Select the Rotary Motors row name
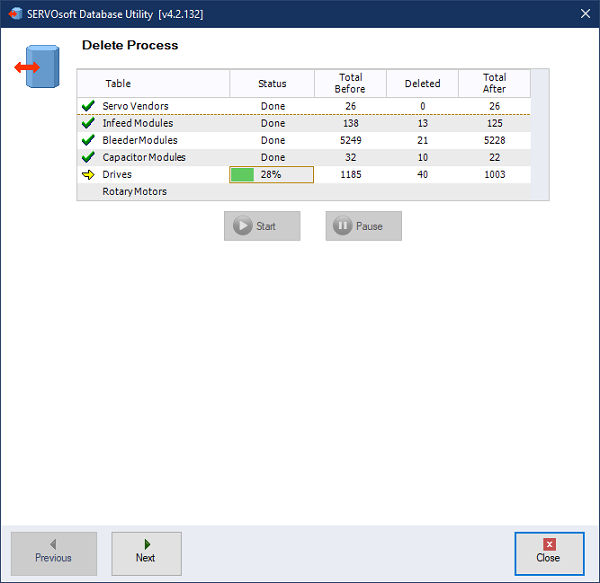 point(135,191)
